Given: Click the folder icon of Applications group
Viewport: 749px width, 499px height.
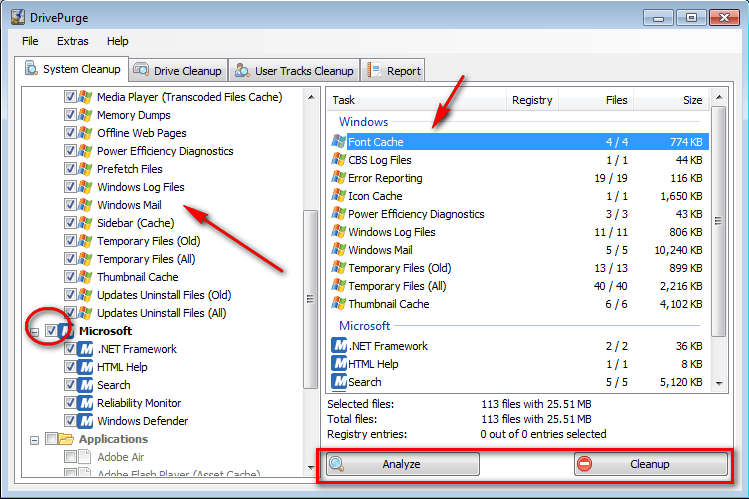Looking at the screenshot, I should (x=65, y=439).
